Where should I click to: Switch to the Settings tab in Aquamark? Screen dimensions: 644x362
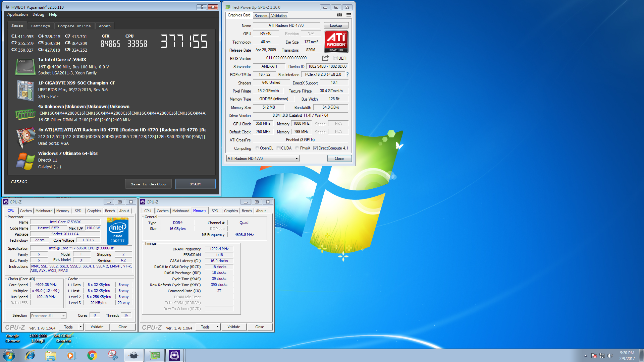coord(40,26)
